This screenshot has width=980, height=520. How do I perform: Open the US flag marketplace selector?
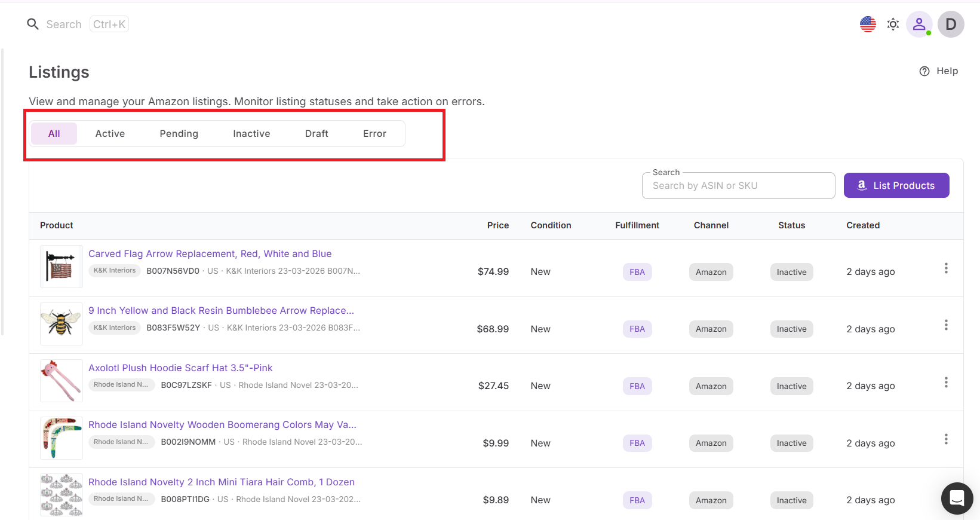coord(868,25)
